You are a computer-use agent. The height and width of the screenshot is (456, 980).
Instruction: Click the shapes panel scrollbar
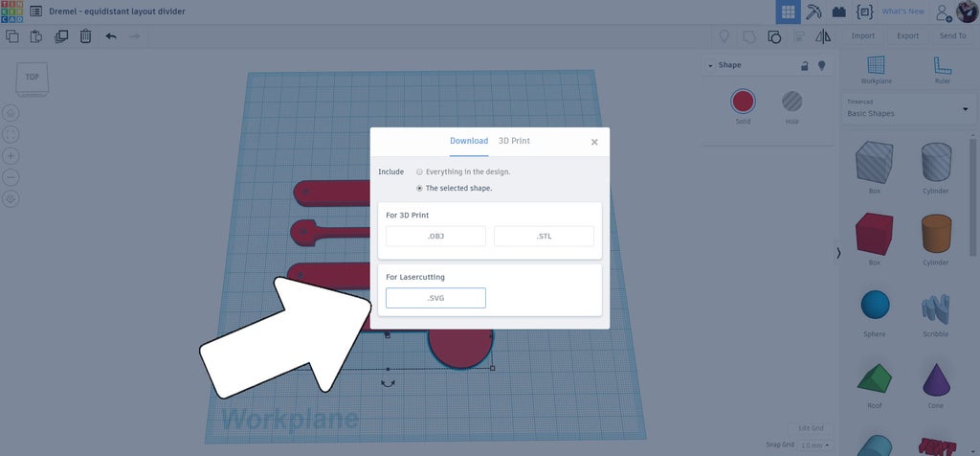click(973, 197)
